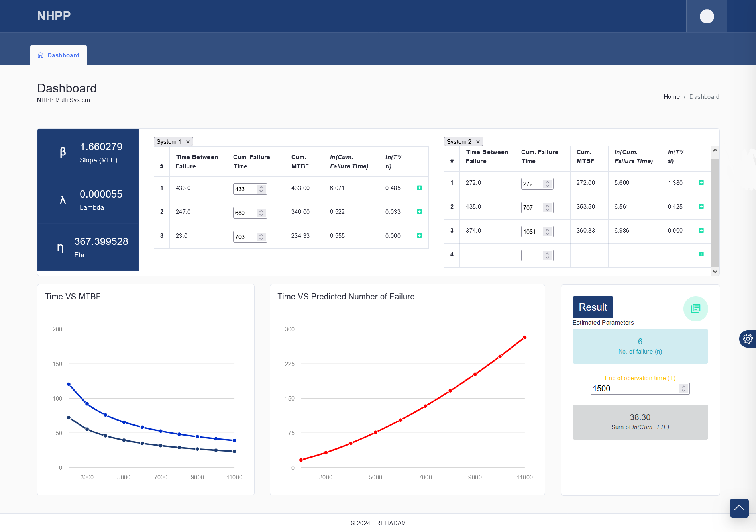Add a row after row 1 in System 1 table
This screenshot has height=532, width=756.
(419, 188)
